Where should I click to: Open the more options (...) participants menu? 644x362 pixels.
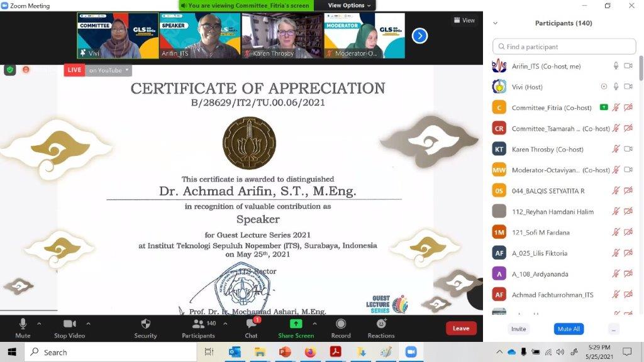pyautogui.click(x=614, y=329)
